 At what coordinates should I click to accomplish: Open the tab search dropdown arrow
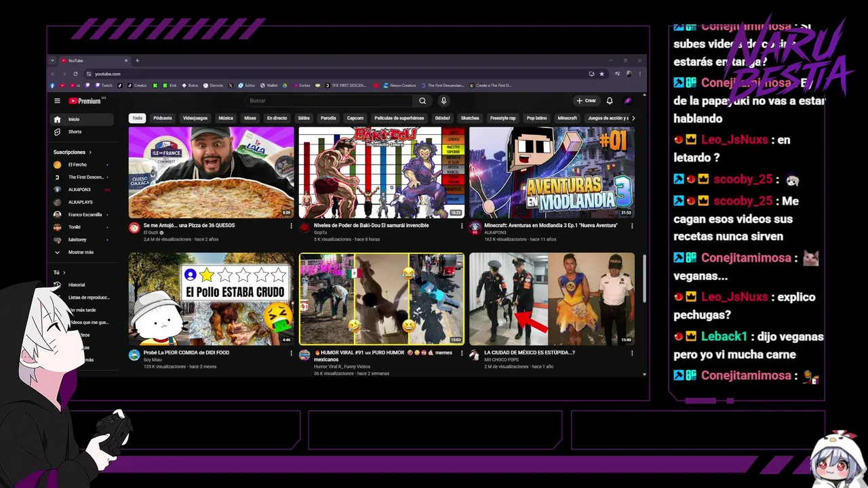click(x=53, y=60)
